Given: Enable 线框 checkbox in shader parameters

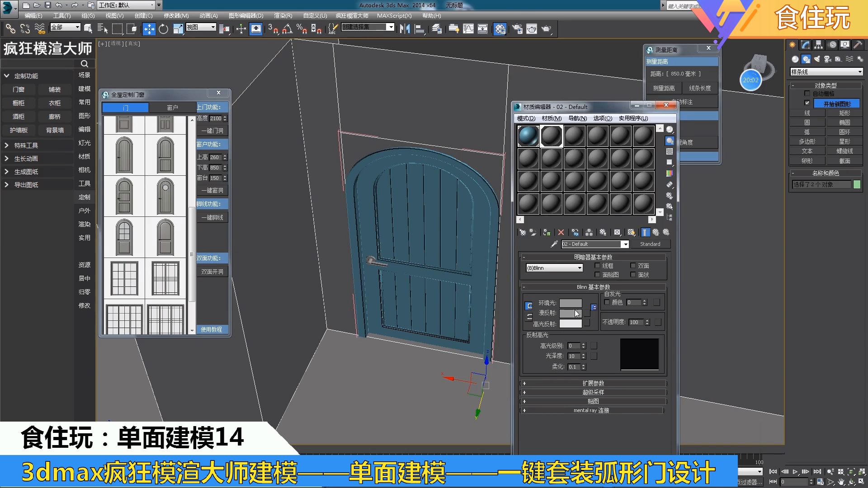Looking at the screenshot, I should click(x=595, y=266).
